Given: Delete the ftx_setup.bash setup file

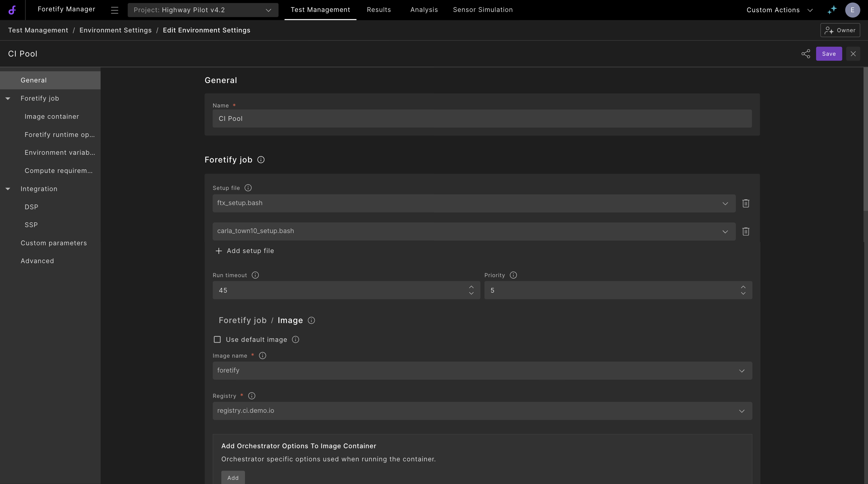Looking at the screenshot, I should (x=745, y=204).
